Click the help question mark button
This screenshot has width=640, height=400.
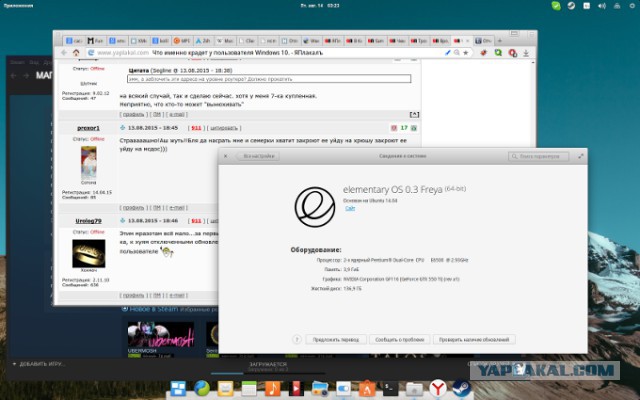[x=297, y=340]
